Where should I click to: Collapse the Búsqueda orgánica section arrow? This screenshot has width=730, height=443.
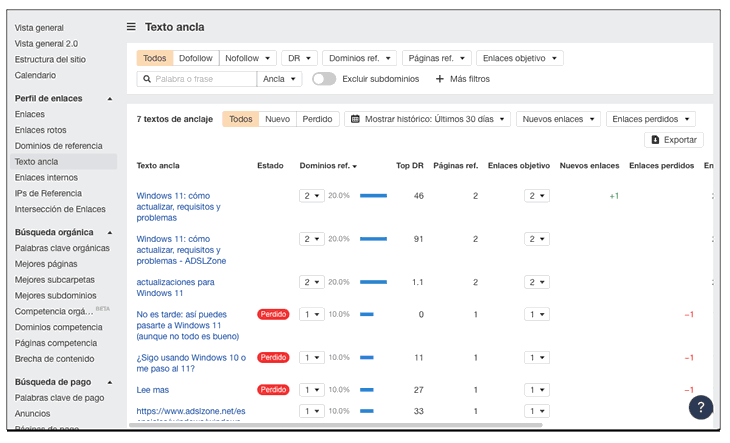point(110,232)
